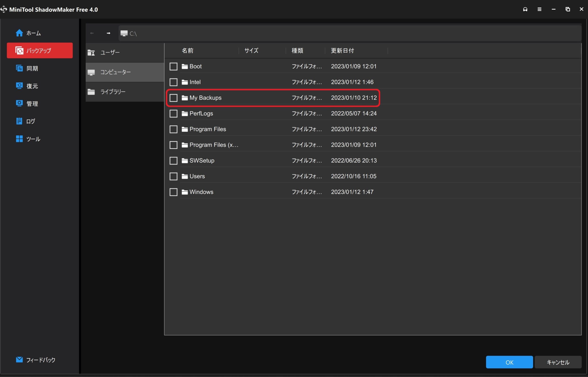Click the date 2023/01/12 23:42

(x=354, y=129)
